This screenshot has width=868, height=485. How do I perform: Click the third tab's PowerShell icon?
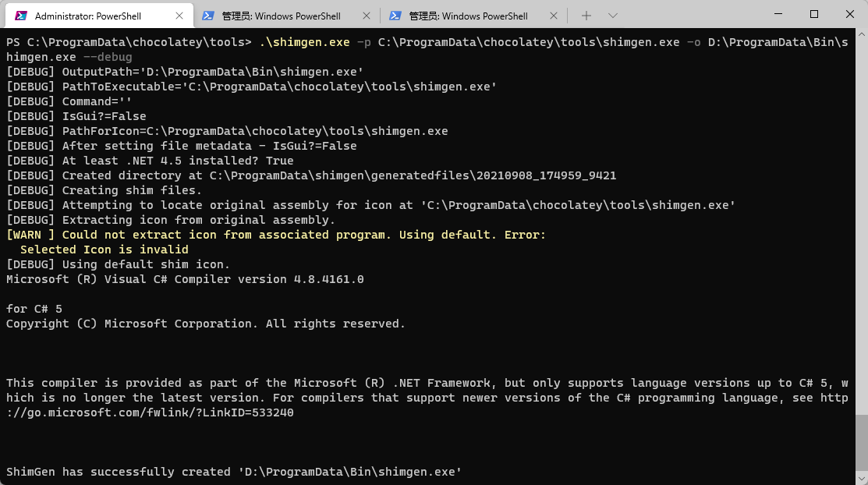pyautogui.click(x=395, y=16)
